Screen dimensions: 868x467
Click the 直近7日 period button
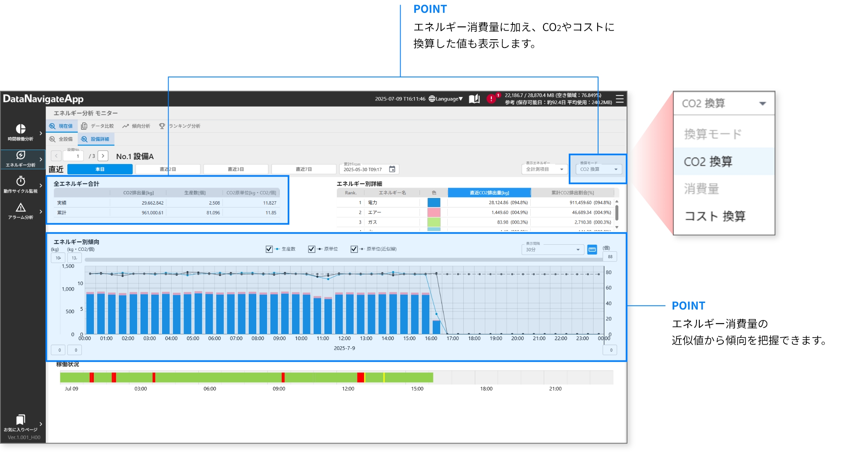point(303,169)
